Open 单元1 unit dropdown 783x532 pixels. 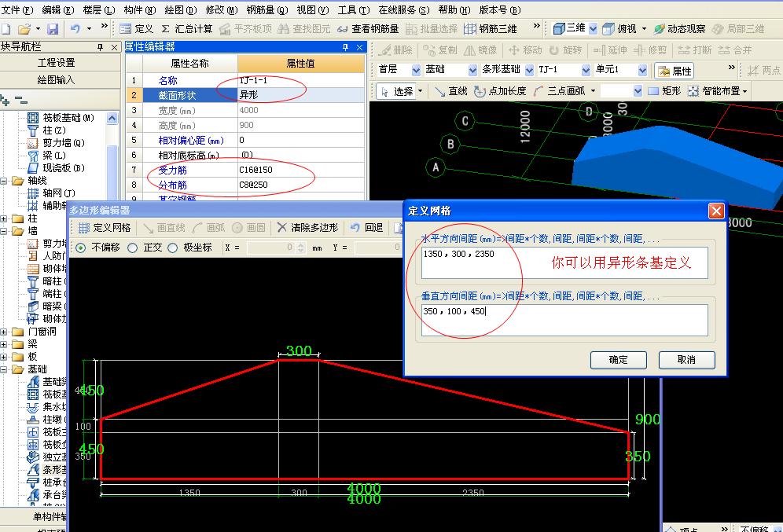coord(643,70)
